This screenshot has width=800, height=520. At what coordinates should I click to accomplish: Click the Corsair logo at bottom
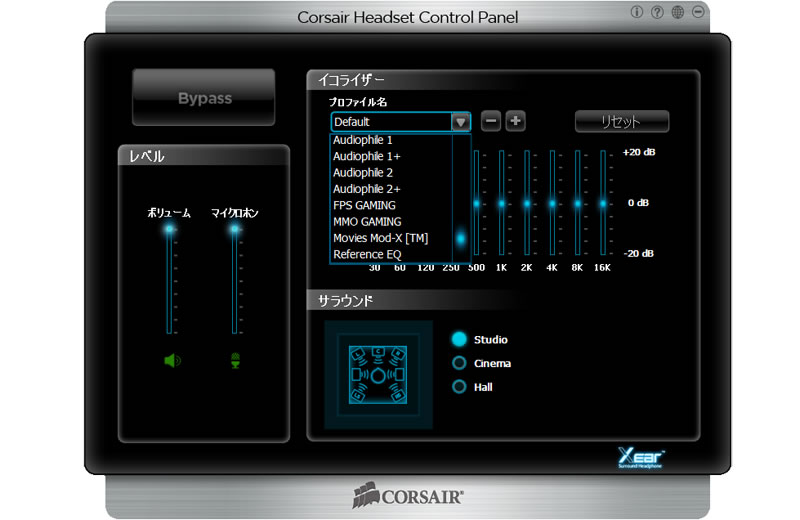(x=408, y=496)
